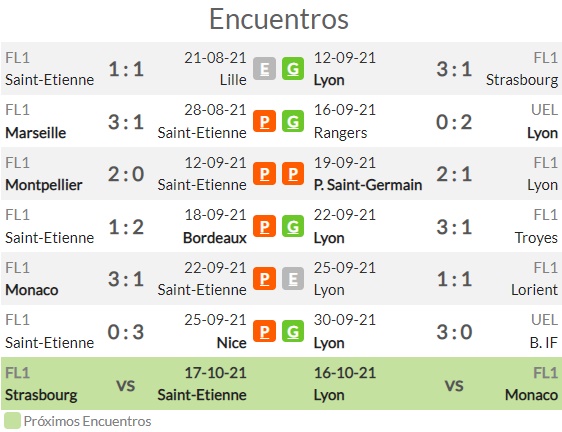Click the orange P badge for P. Saint-Germain vs Lyon
Viewport: 562px width, 432px height.
tap(293, 174)
